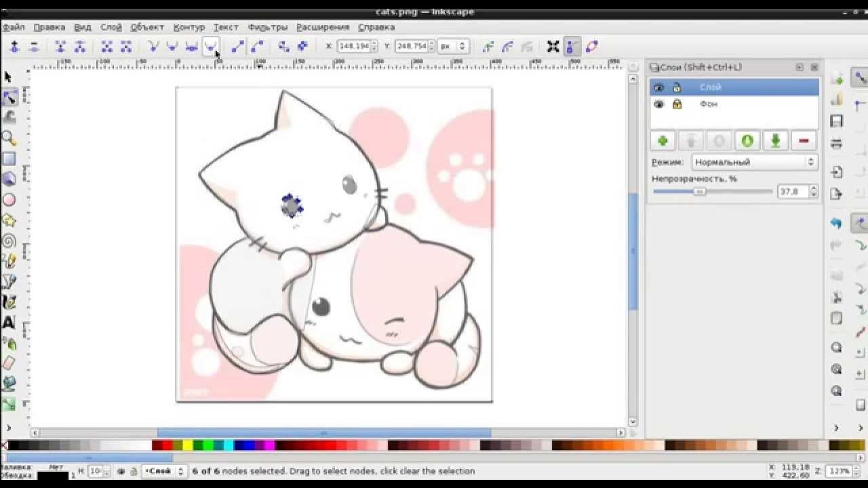Select the Ellipse circle tool

(x=9, y=200)
